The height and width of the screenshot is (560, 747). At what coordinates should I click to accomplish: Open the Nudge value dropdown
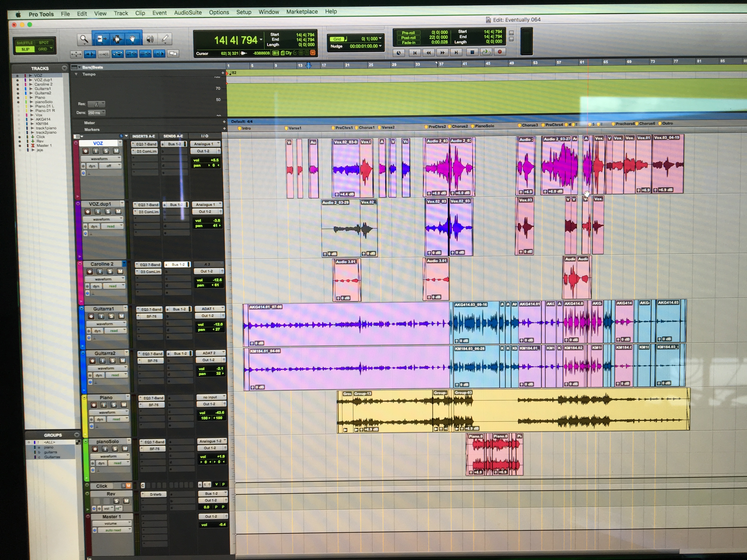coord(380,46)
